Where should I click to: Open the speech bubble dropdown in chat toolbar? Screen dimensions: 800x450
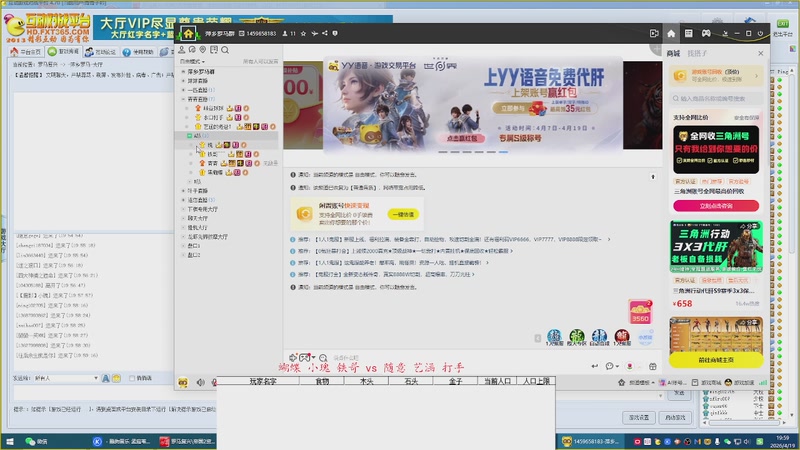(612, 366)
